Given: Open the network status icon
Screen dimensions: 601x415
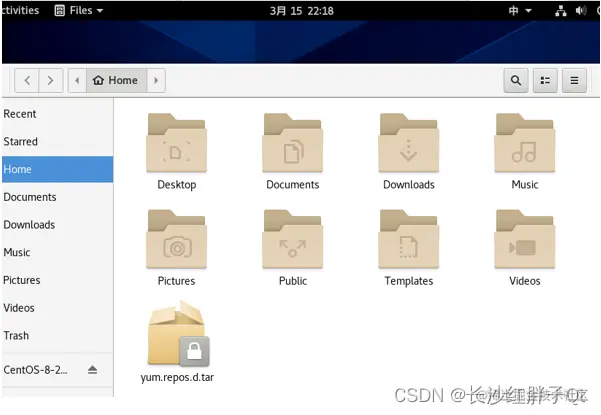Looking at the screenshot, I should coord(561,11).
